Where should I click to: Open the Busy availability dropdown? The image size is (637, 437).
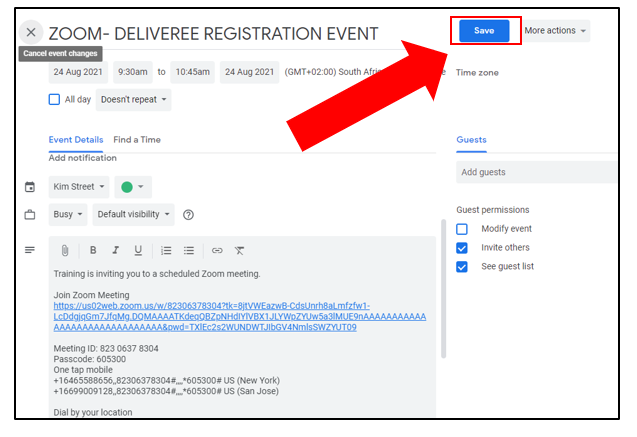pyautogui.click(x=68, y=214)
